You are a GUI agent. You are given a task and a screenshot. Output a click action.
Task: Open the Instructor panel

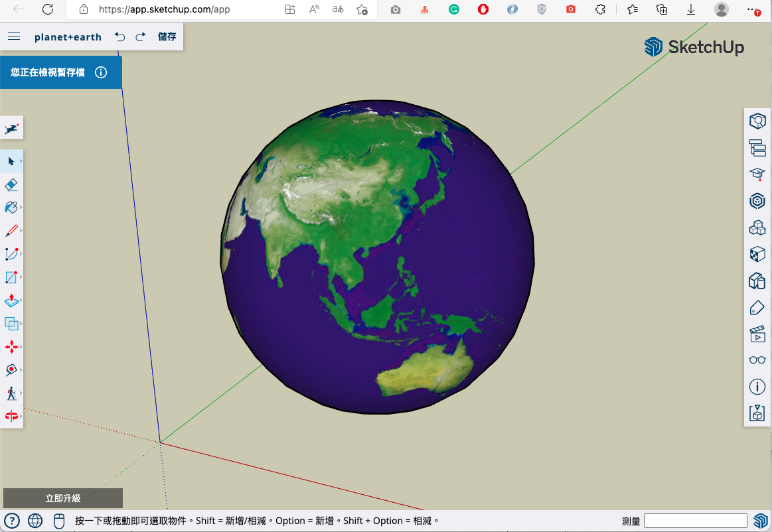[757, 174]
